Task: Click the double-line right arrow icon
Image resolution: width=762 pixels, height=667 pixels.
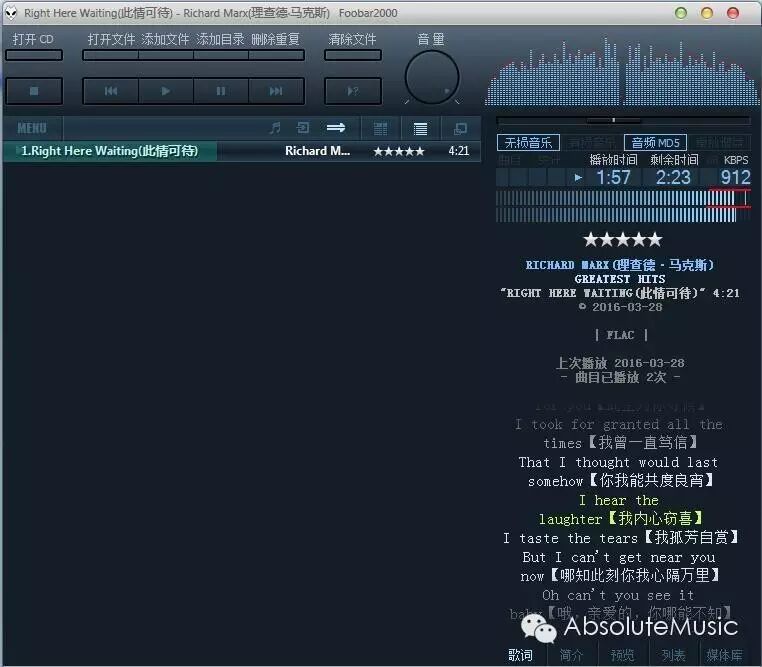Action: pos(336,128)
